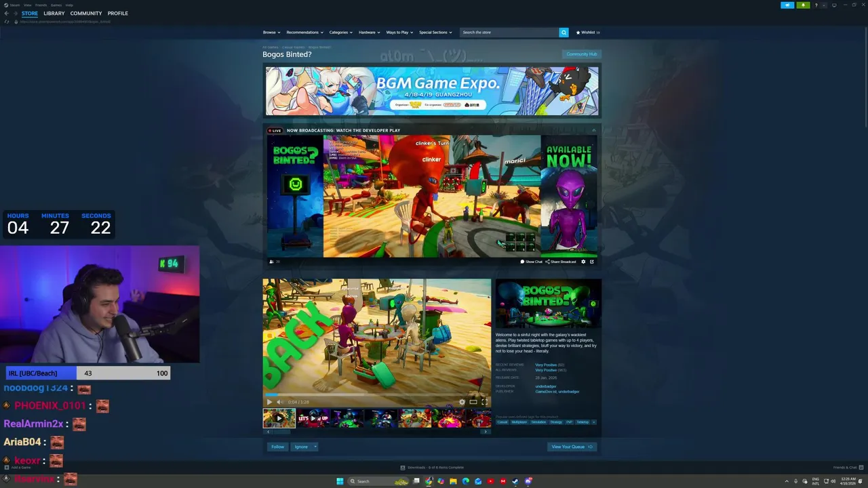Open trailer video settings gear
The height and width of the screenshot is (488, 868).
click(462, 402)
